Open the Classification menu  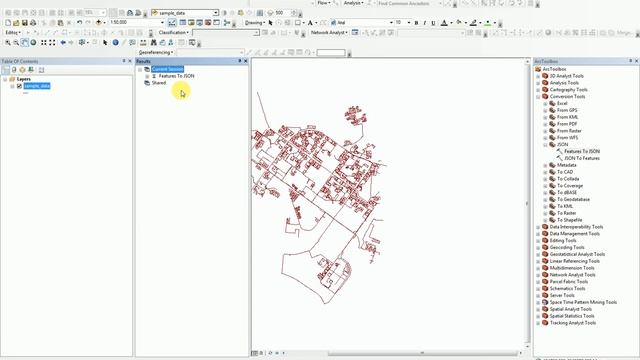tap(173, 33)
